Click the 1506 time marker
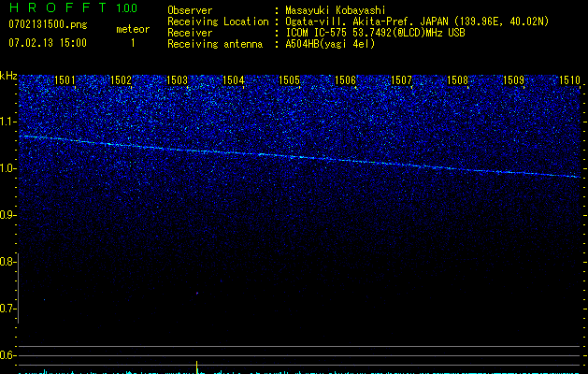The width and height of the screenshot is (588, 374). (345, 80)
